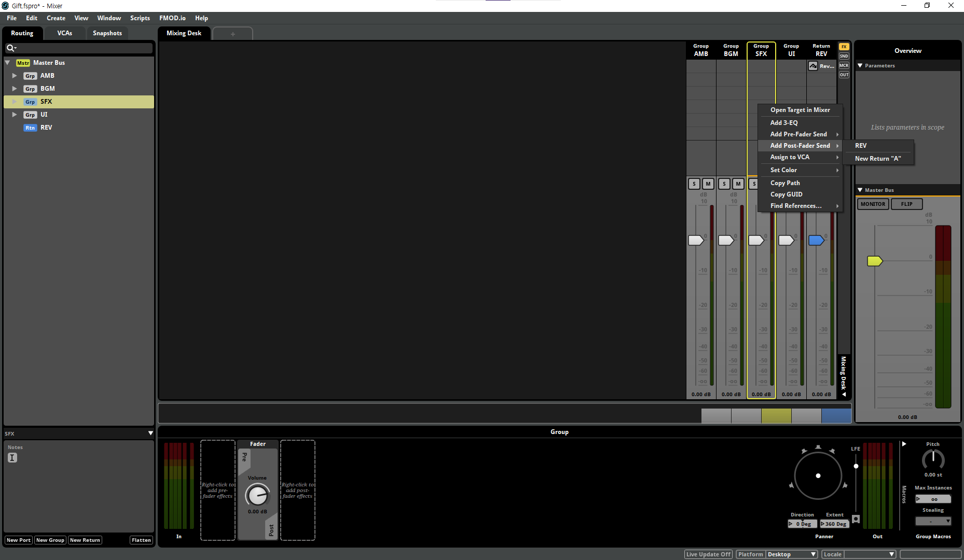The image size is (964, 560).
Task: Mute the AMB group bus
Action: tap(708, 184)
